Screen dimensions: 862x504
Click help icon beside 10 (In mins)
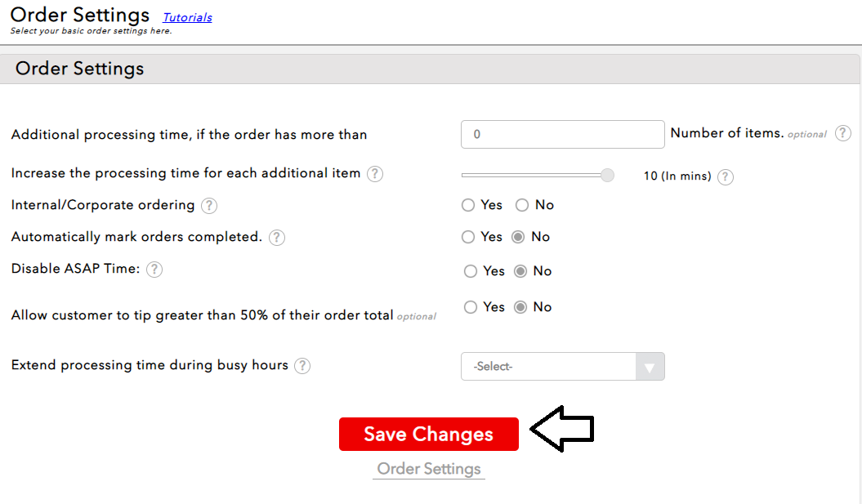(x=726, y=176)
